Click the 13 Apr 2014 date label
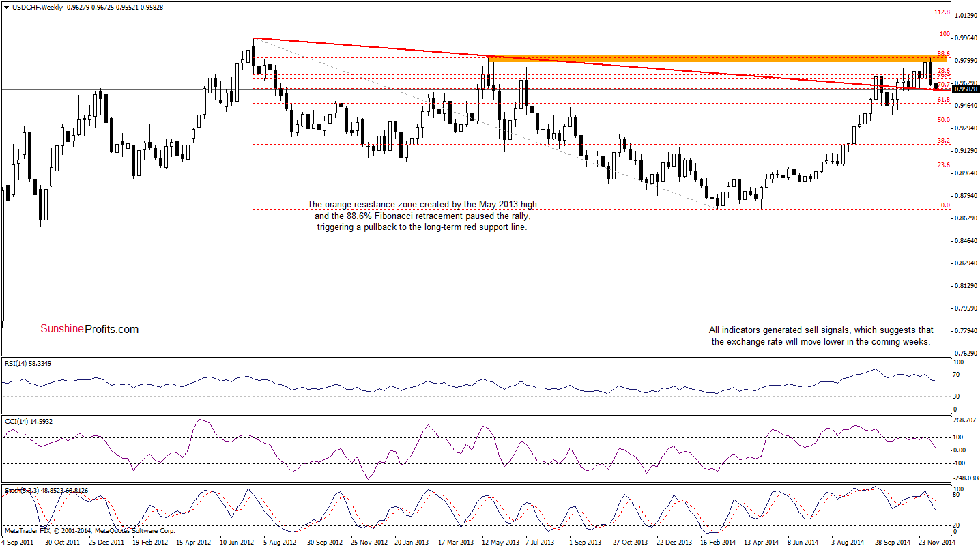Image resolution: width=980 pixels, height=548 pixels. tap(760, 542)
